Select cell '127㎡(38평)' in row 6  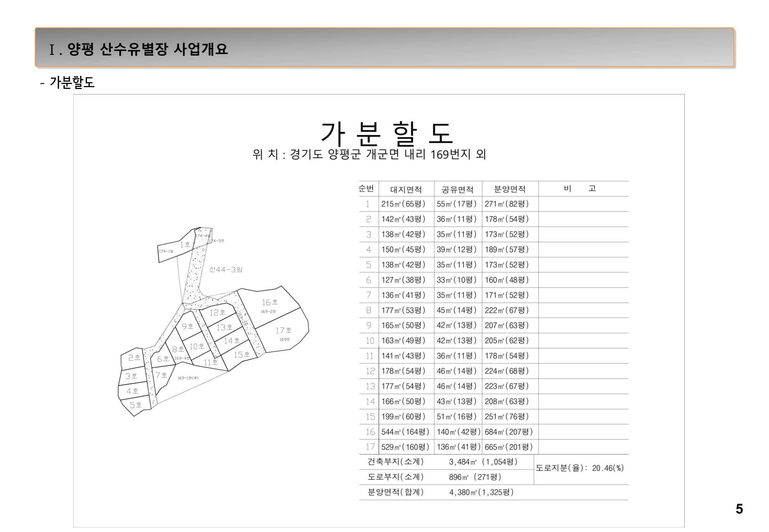pyautogui.click(x=403, y=280)
